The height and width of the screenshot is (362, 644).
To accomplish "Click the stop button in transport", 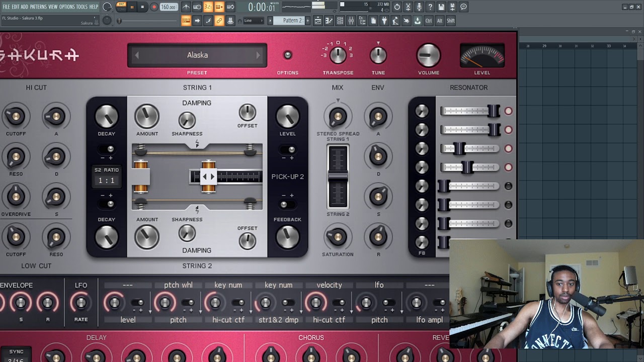I will (x=142, y=7).
